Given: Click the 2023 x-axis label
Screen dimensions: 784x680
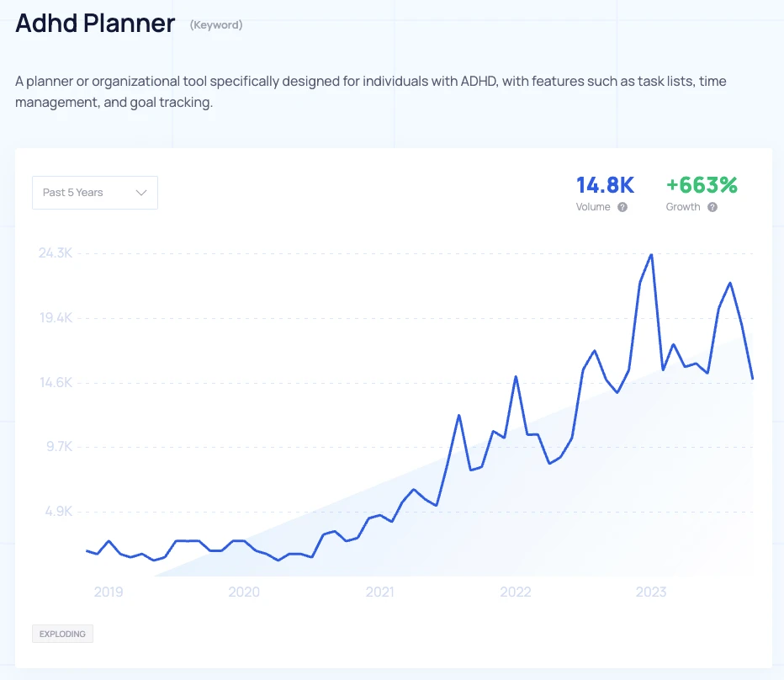Looking at the screenshot, I should tap(651, 592).
